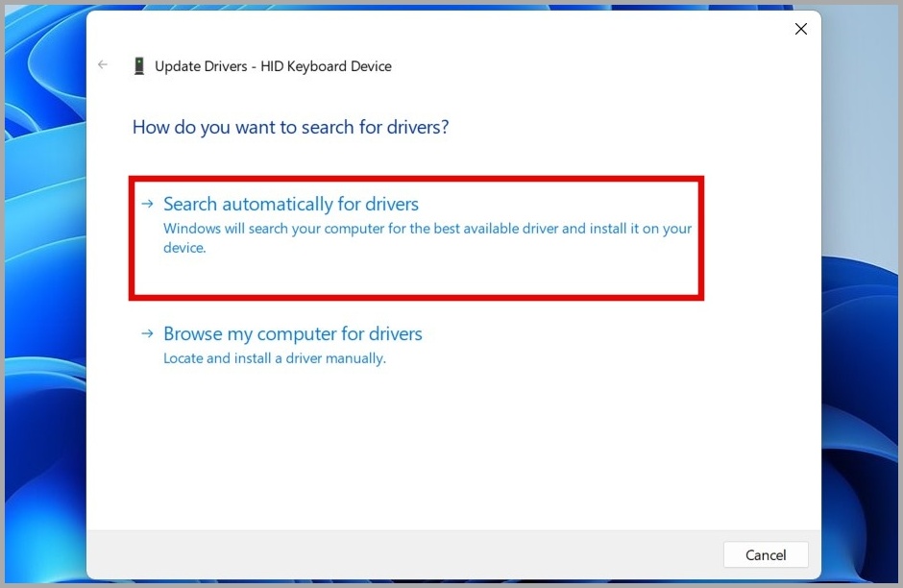Click the arrow beside Search automatically for drivers
This screenshot has width=903, height=588.
pyautogui.click(x=147, y=204)
